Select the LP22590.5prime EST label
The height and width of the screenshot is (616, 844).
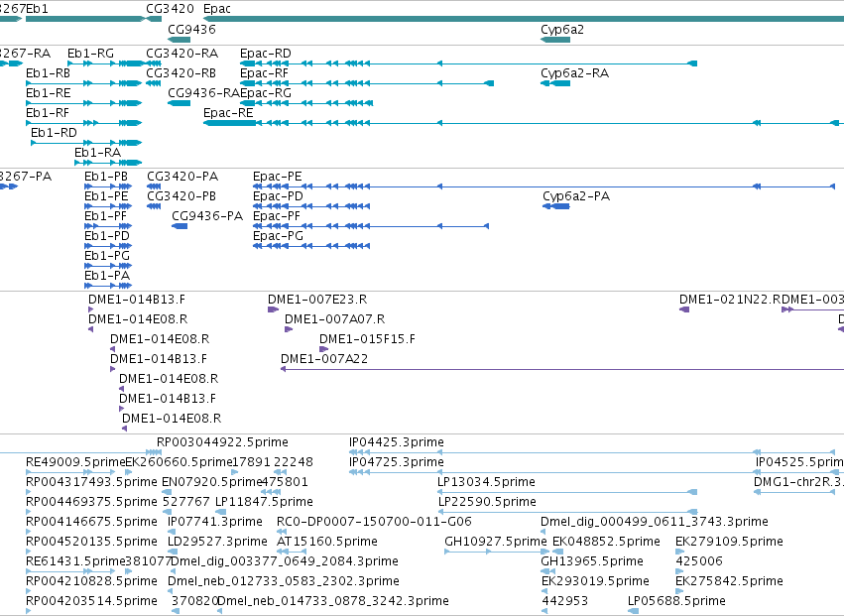pos(487,502)
